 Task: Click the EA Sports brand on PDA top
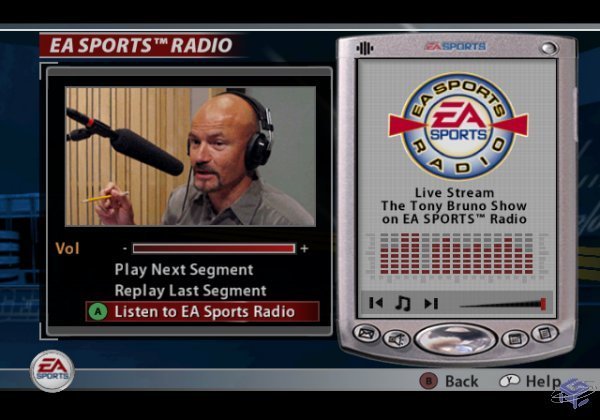tap(455, 46)
